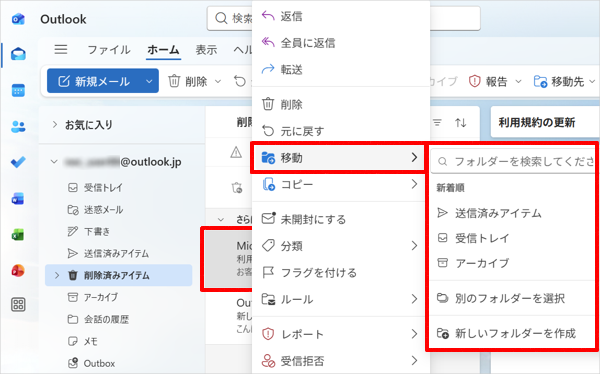Select 返信 in the context menu
600x374 pixels.
point(341,16)
